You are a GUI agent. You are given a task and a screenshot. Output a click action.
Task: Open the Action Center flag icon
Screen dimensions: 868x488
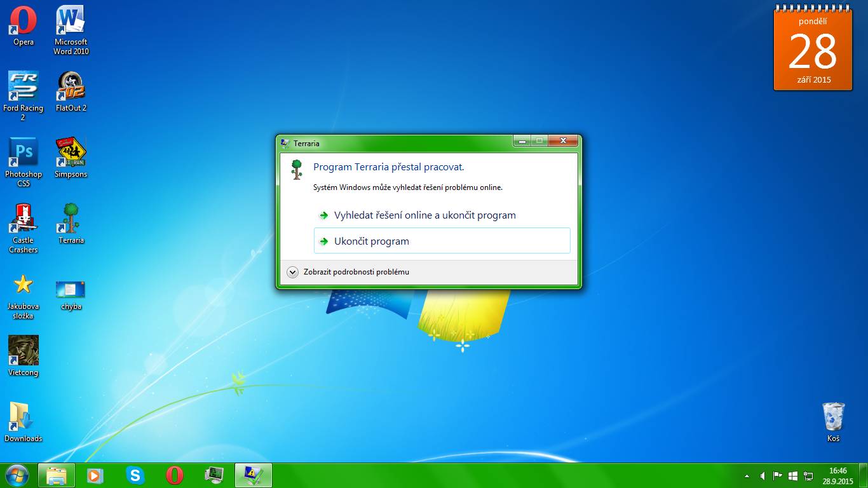[x=777, y=475]
